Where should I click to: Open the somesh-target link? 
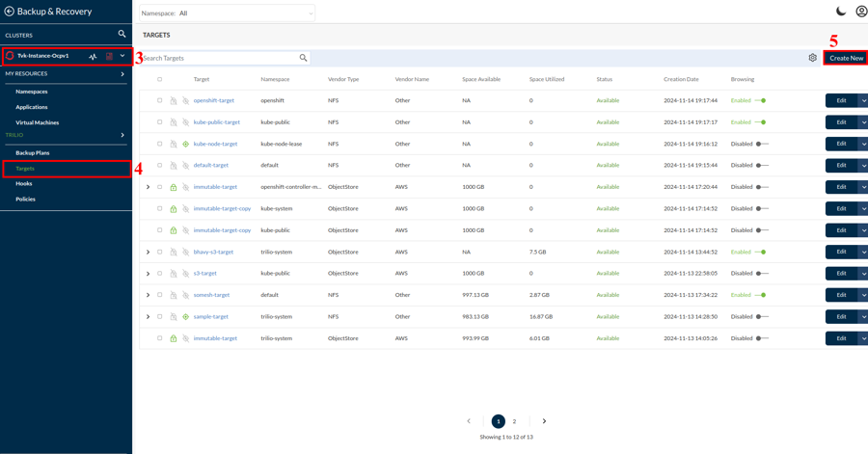211,295
